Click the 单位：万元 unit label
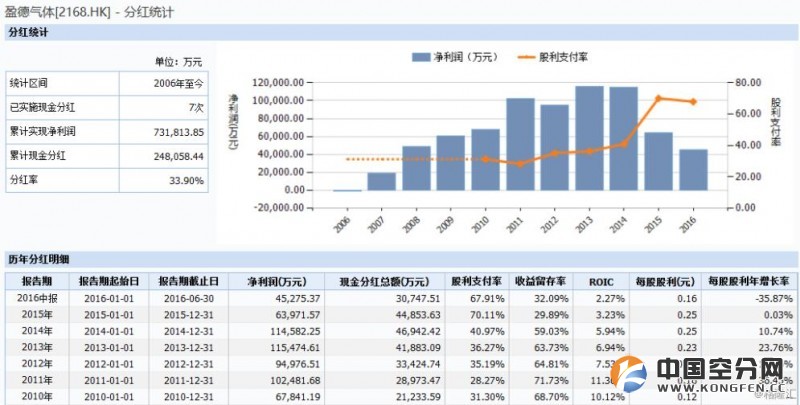The height and width of the screenshot is (405, 800). pyautogui.click(x=179, y=62)
